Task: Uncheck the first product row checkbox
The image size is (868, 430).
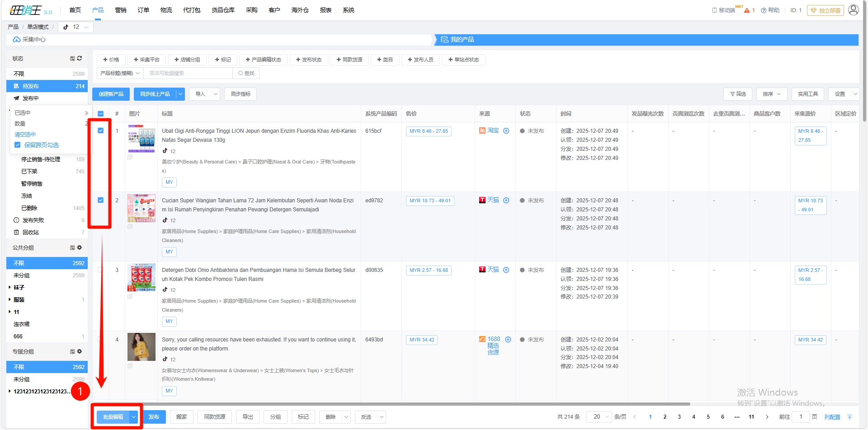Action: coord(100,131)
